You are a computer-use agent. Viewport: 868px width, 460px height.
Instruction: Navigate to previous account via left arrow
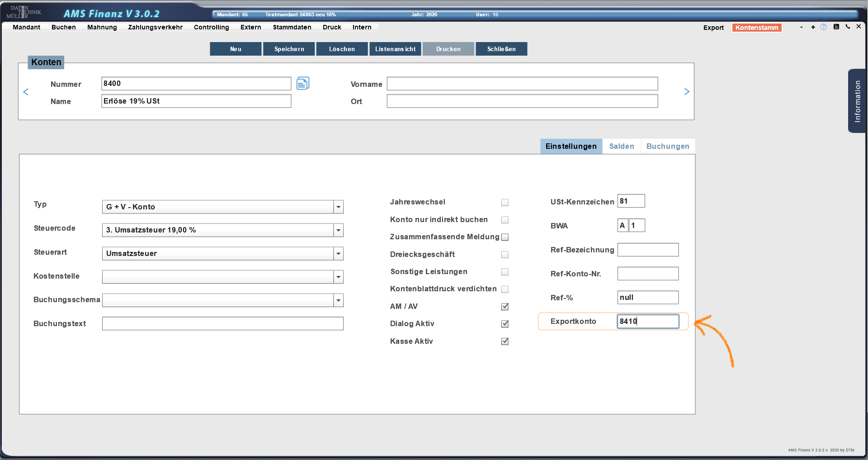point(26,91)
